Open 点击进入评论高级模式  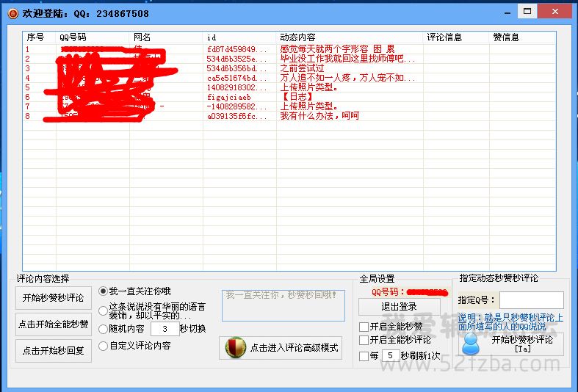point(281,347)
